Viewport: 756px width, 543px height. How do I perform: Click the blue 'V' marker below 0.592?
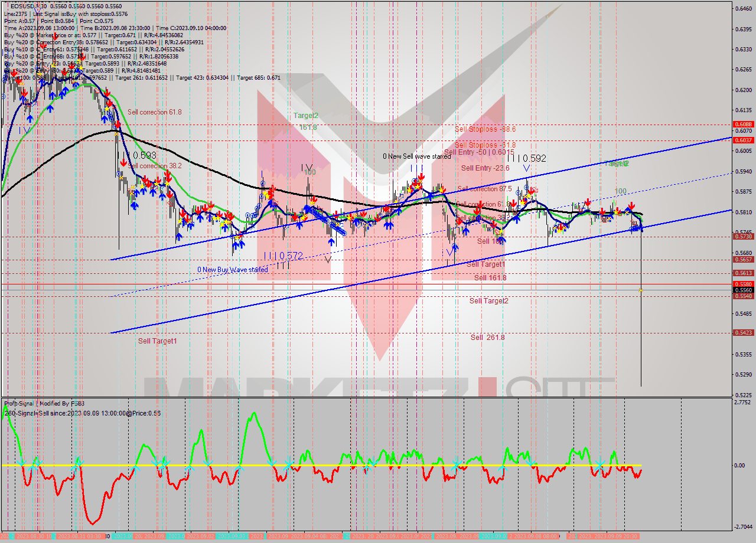tap(527, 169)
